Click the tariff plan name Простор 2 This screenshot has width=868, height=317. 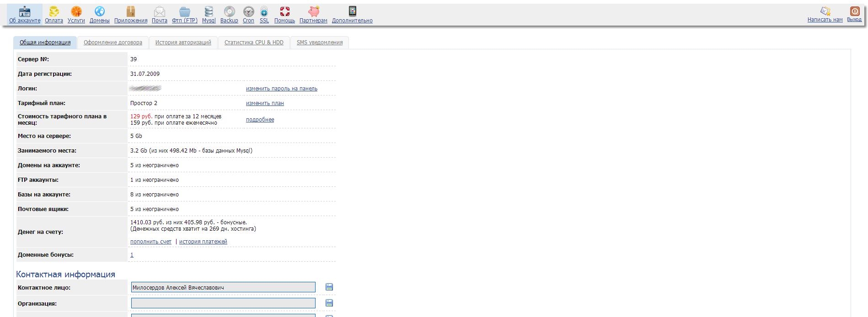144,103
